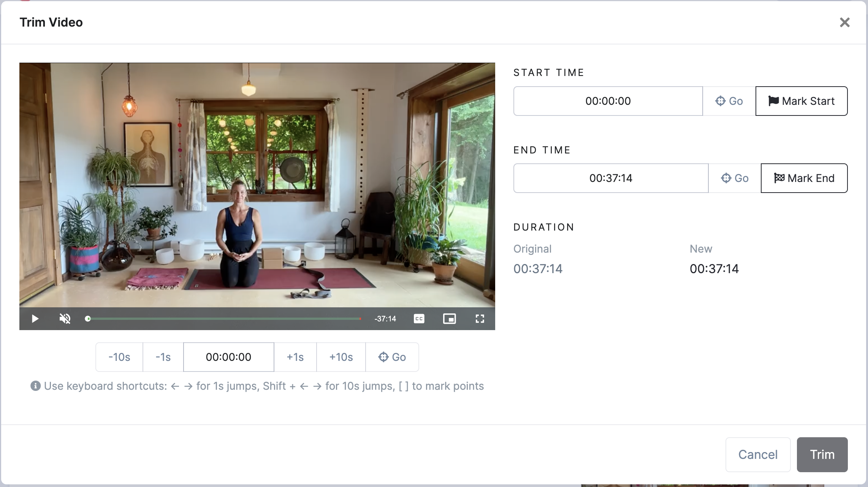868x487 pixels.
Task: Click the keyboard shortcuts hint text
Action: tap(264, 386)
